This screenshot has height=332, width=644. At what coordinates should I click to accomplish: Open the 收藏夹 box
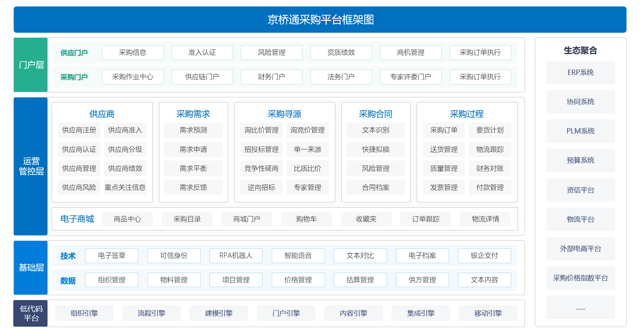click(x=366, y=219)
